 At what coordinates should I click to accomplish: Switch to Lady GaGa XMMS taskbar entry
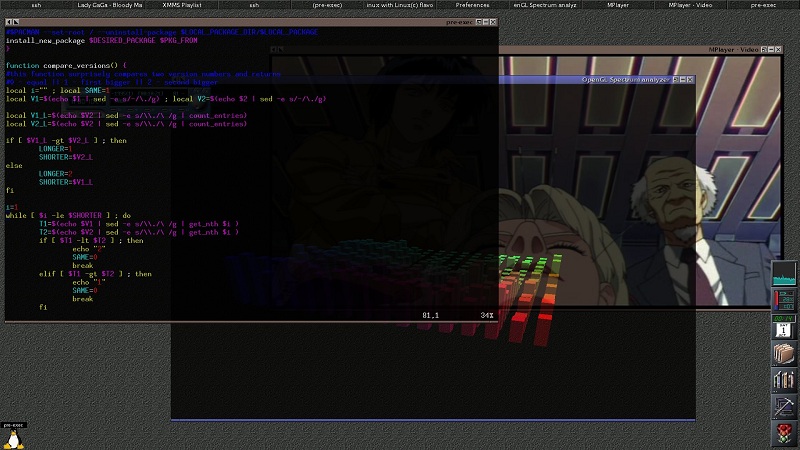[111, 5]
